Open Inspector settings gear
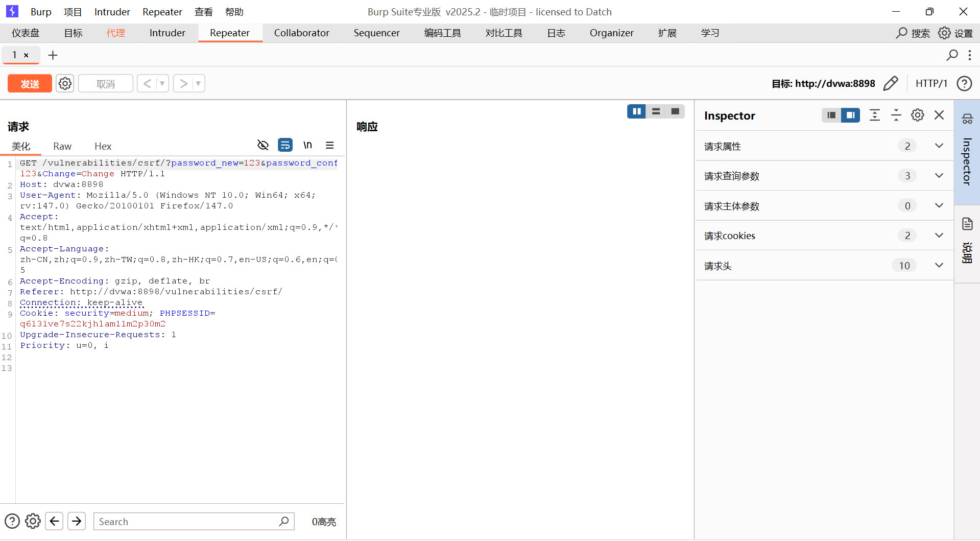Image resolution: width=980 pixels, height=541 pixels. pyautogui.click(x=918, y=115)
